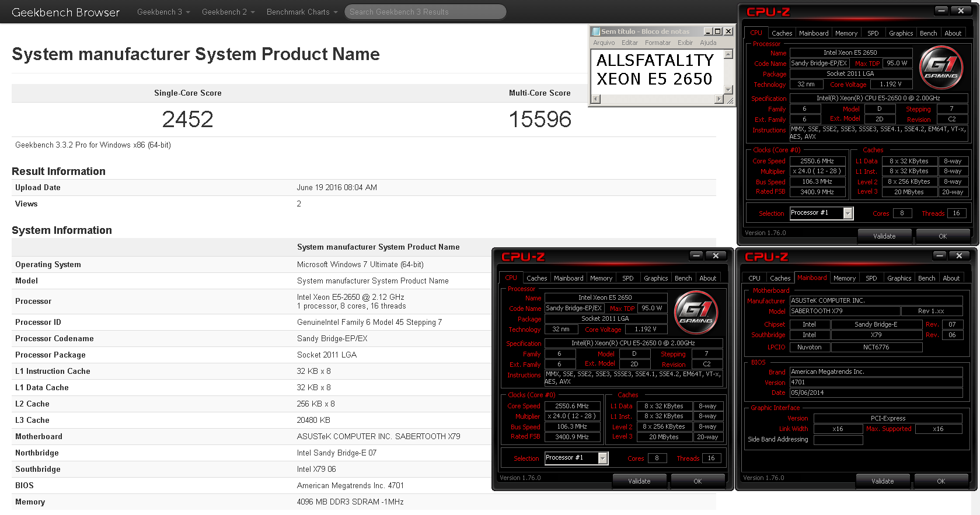Viewport: 980px width, 515px height.
Task: Click Memory row value 4096 MB DDR3 SDRAM
Action: 350,502
